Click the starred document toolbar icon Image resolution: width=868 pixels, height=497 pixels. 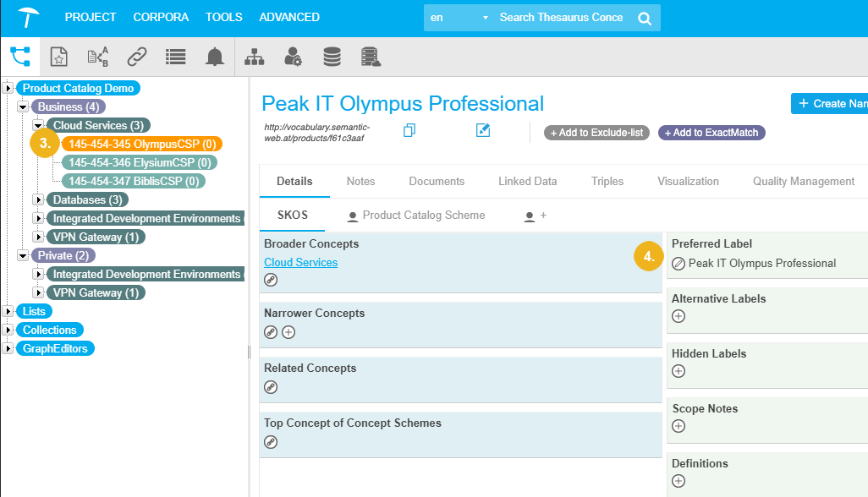pyautogui.click(x=58, y=57)
